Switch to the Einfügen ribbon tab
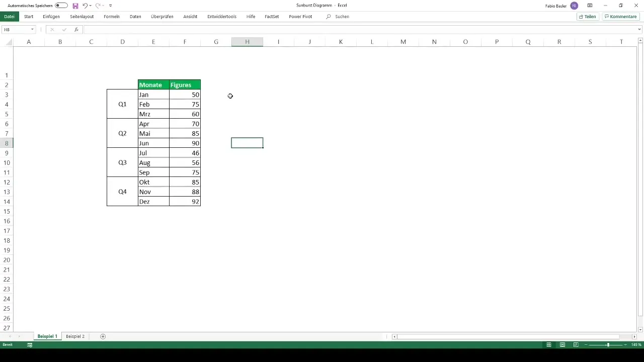 coord(51,17)
